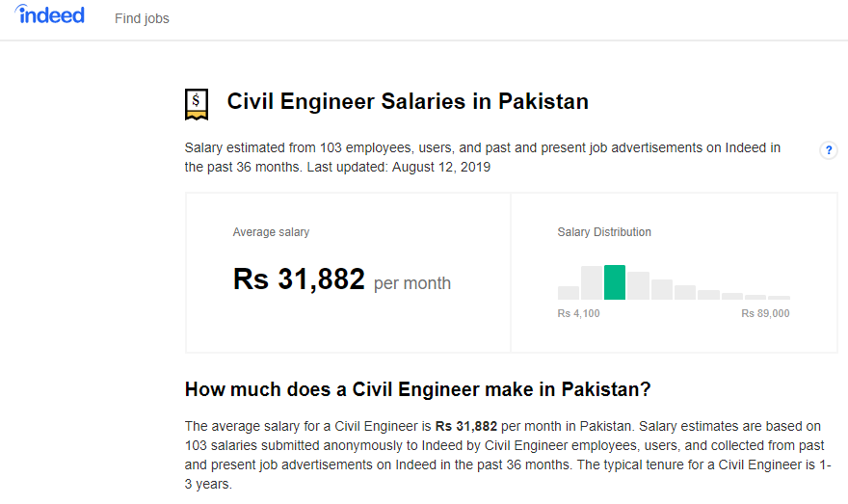Click bold Rs 31,882 in the paragraph
The height and width of the screenshot is (504, 848).
(x=466, y=426)
